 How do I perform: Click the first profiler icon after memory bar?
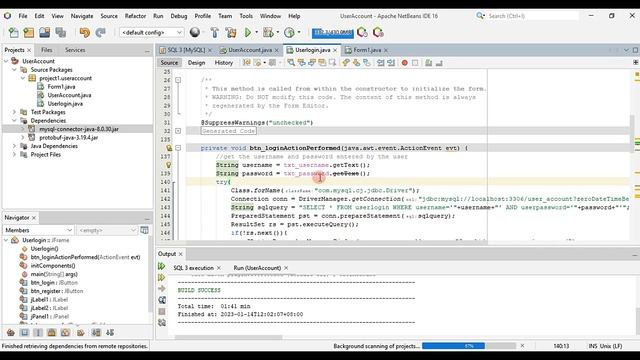pos(362,32)
